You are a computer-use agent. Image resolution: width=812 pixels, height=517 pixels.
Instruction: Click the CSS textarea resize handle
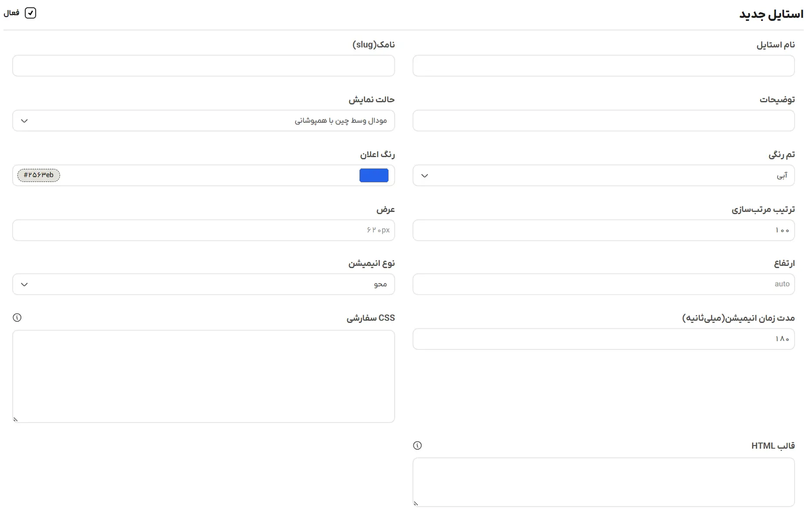(15, 420)
